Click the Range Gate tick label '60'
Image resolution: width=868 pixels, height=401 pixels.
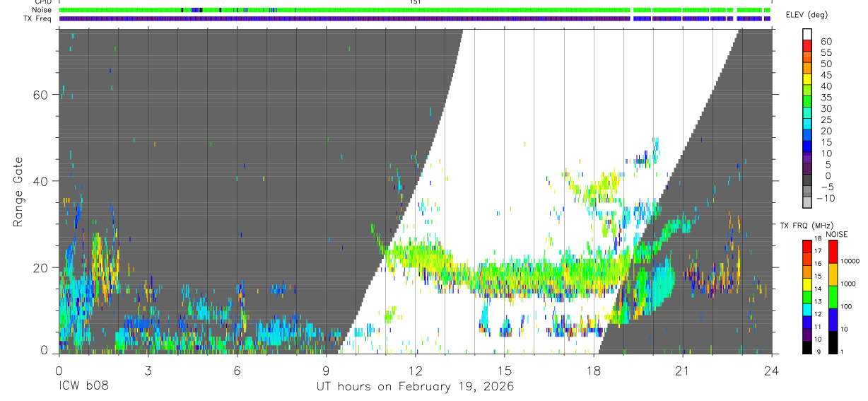42,95
